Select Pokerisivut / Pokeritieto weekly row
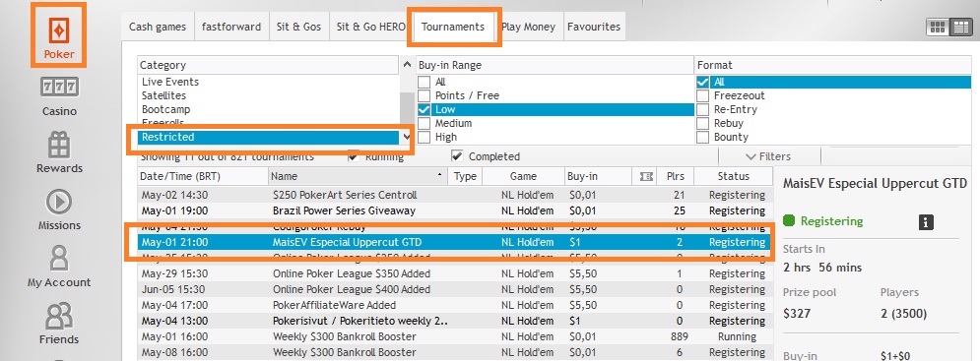980x361 pixels. click(x=455, y=321)
